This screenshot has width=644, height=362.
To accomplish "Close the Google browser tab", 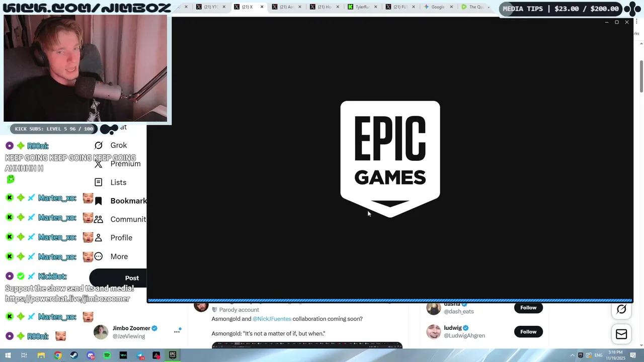I will 451,7.
